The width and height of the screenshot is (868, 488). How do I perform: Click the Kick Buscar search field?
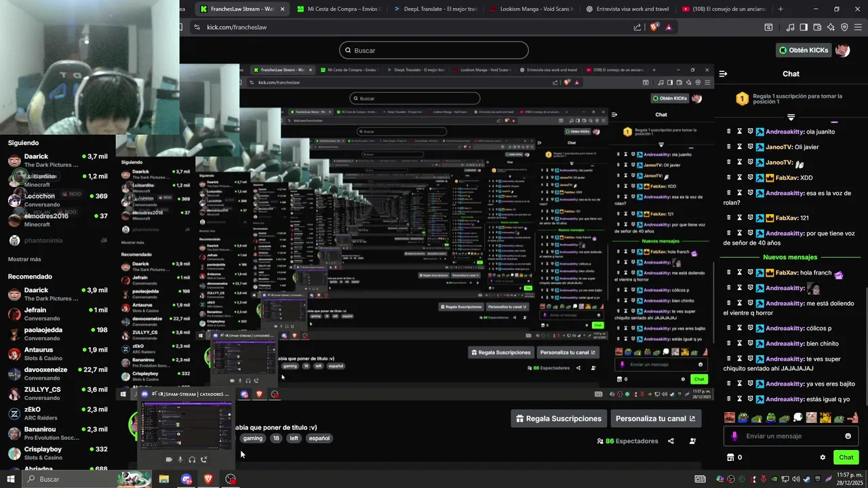click(x=434, y=50)
